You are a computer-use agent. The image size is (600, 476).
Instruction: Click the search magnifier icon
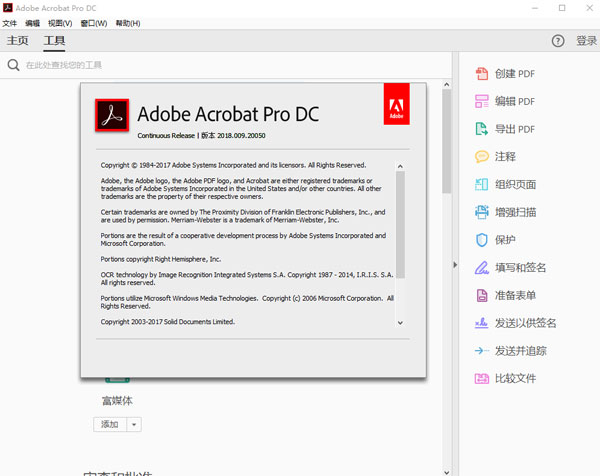click(13, 65)
